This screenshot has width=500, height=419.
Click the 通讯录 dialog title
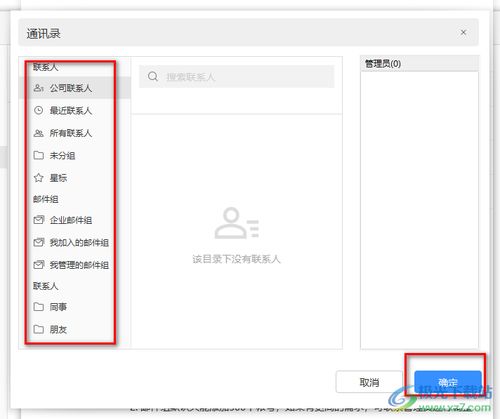(43, 34)
